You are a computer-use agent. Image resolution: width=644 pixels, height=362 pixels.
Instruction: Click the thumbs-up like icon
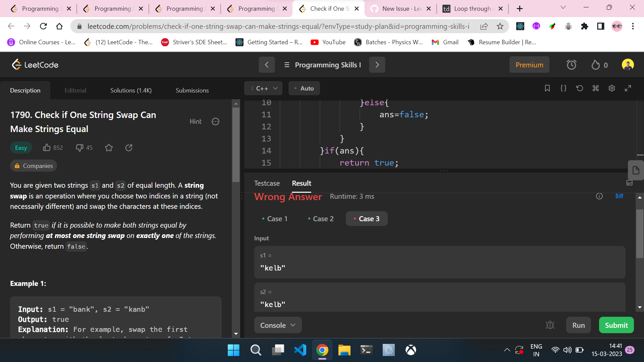tap(47, 147)
